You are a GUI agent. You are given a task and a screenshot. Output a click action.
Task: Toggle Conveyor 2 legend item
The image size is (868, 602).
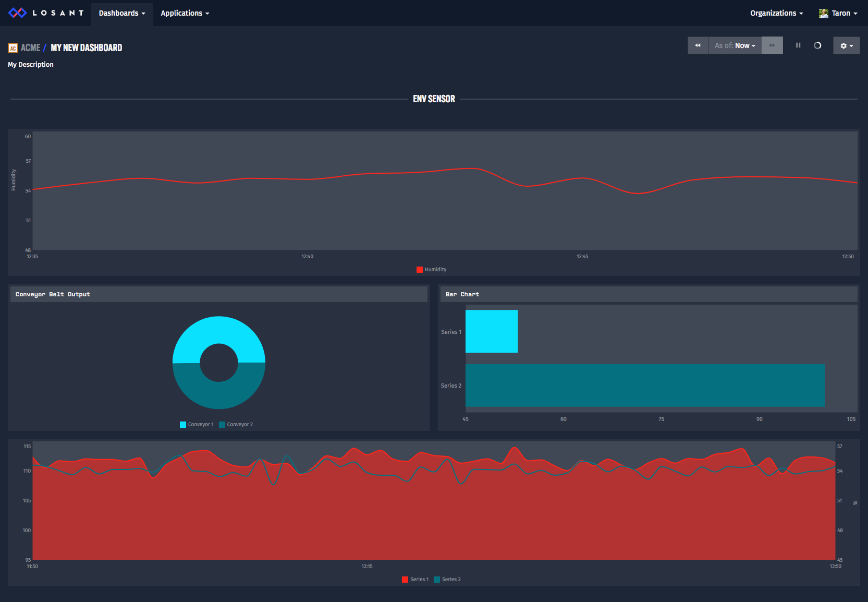[x=236, y=425]
